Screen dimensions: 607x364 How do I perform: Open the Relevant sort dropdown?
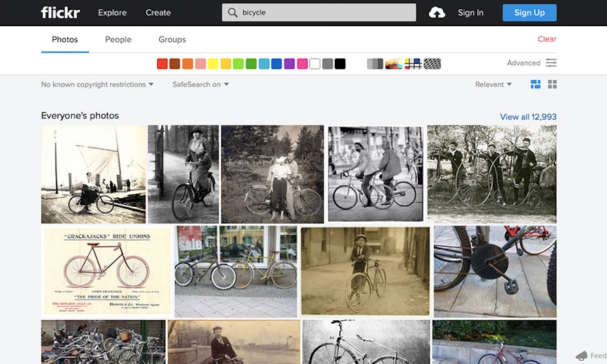point(493,84)
